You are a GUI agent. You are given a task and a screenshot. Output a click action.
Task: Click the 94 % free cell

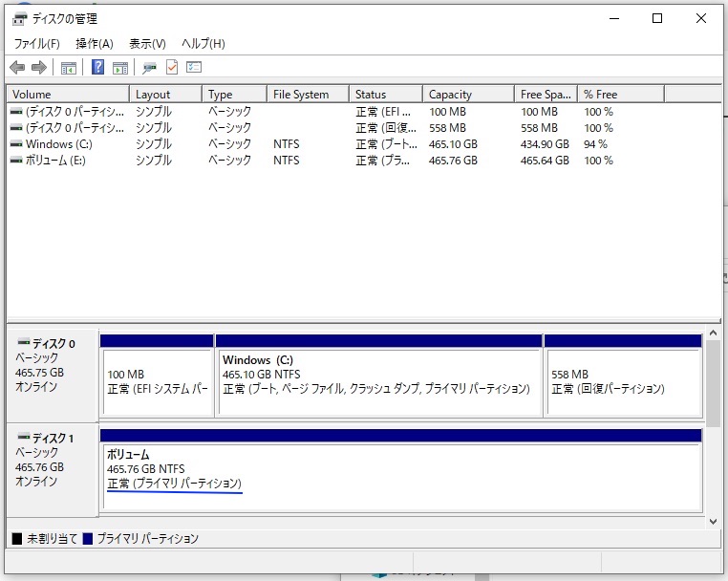pos(595,144)
